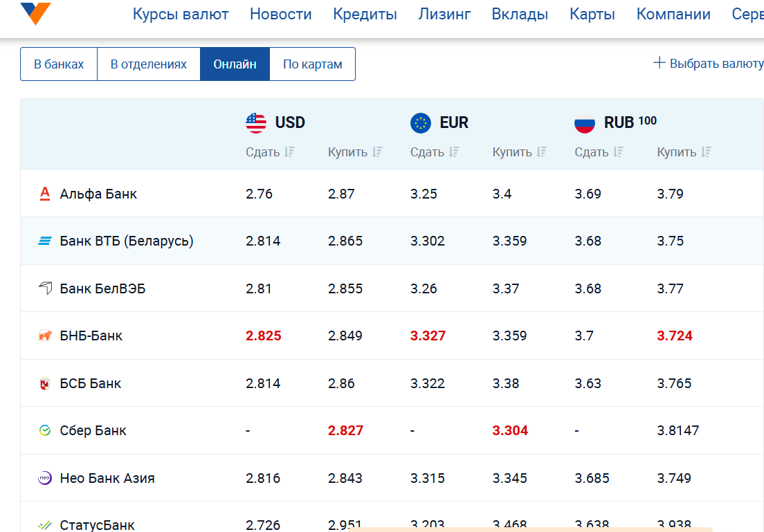Click the Сбер Банк logo icon
This screenshot has width=764, height=532.
click(x=45, y=431)
